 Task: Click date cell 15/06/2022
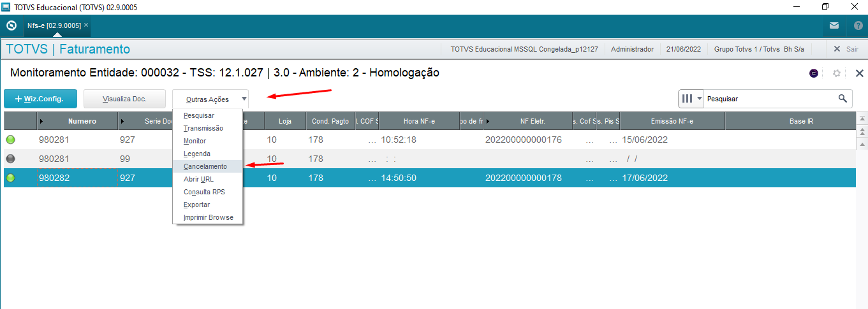tap(645, 140)
